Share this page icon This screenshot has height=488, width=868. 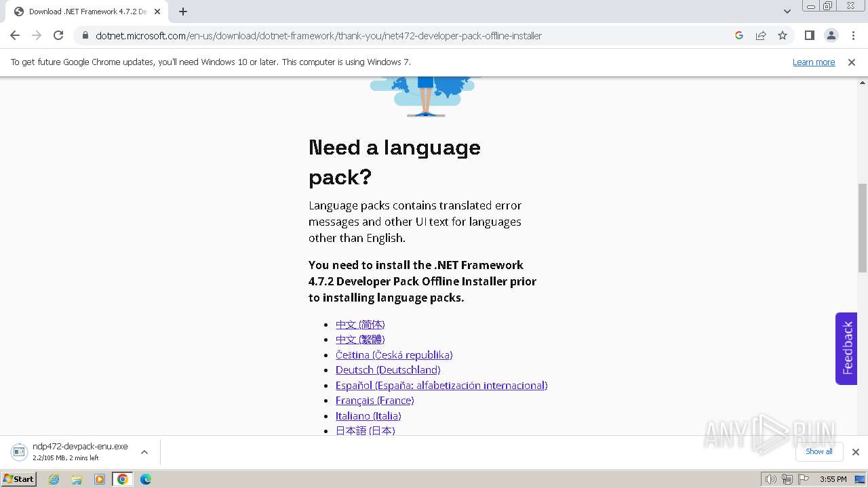coord(761,36)
